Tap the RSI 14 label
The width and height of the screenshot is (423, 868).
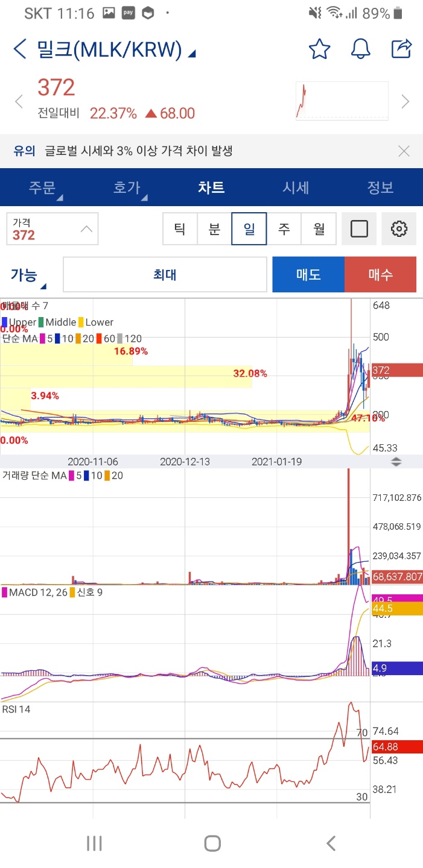(x=16, y=709)
